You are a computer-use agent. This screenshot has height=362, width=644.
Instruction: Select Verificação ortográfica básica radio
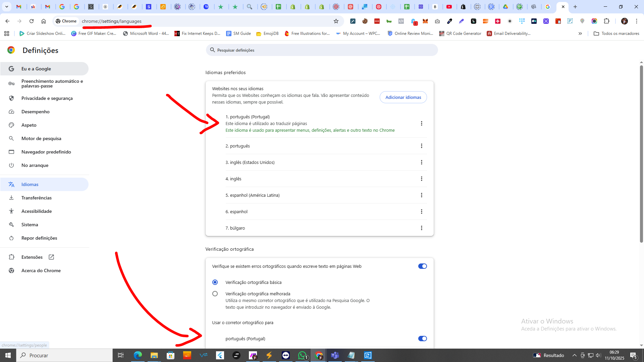[215, 282]
